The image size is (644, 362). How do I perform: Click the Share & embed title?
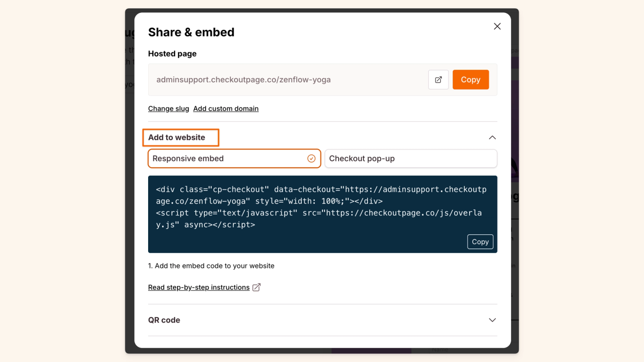coord(191,32)
